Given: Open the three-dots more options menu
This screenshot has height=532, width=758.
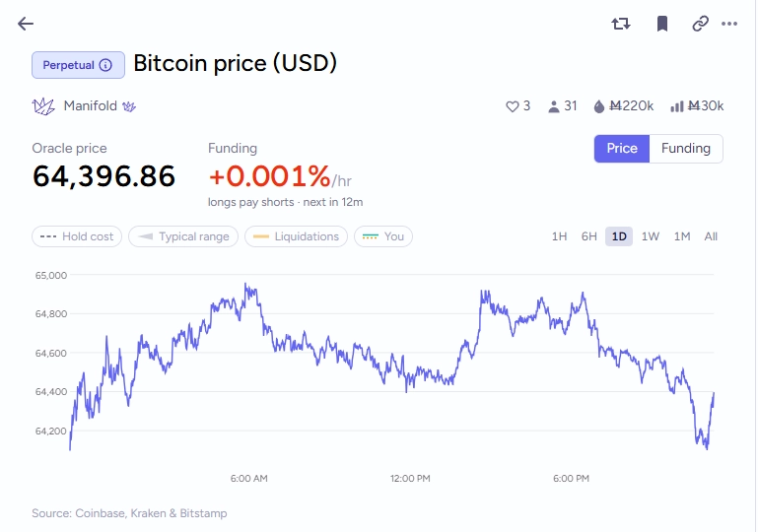Looking at the screenshot, I should pyautogui.click(x=729, y=24).
